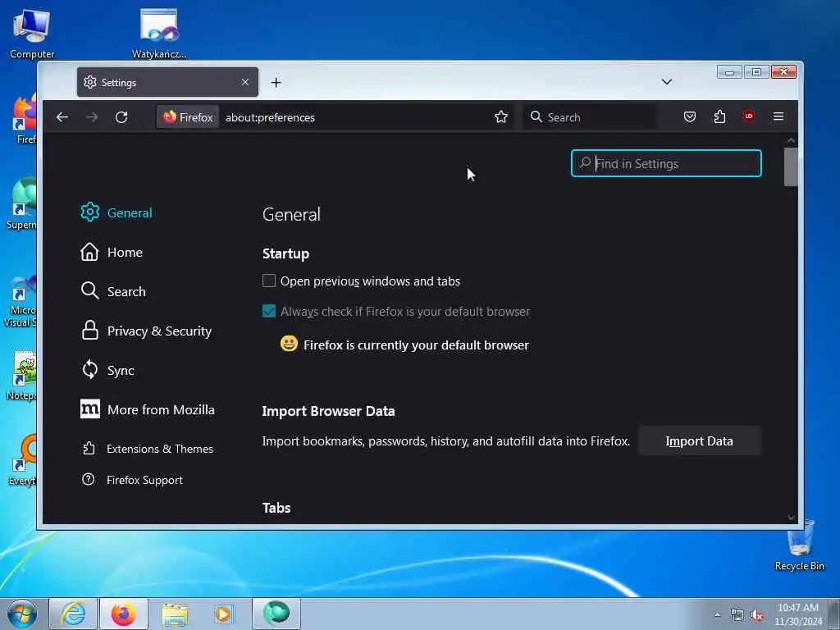The height and width of the screenshot is (630, 840).
Task: Reload the current page
Action: coord(121,116)
